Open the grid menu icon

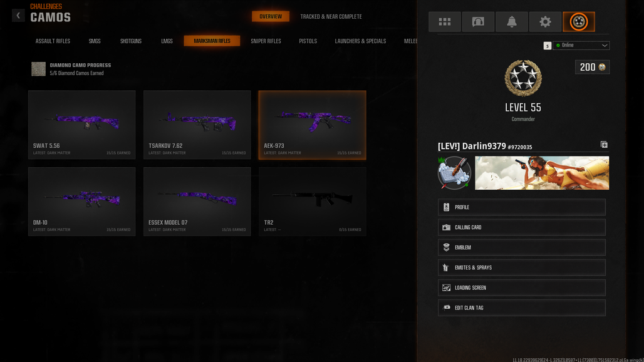pos(444,22)
